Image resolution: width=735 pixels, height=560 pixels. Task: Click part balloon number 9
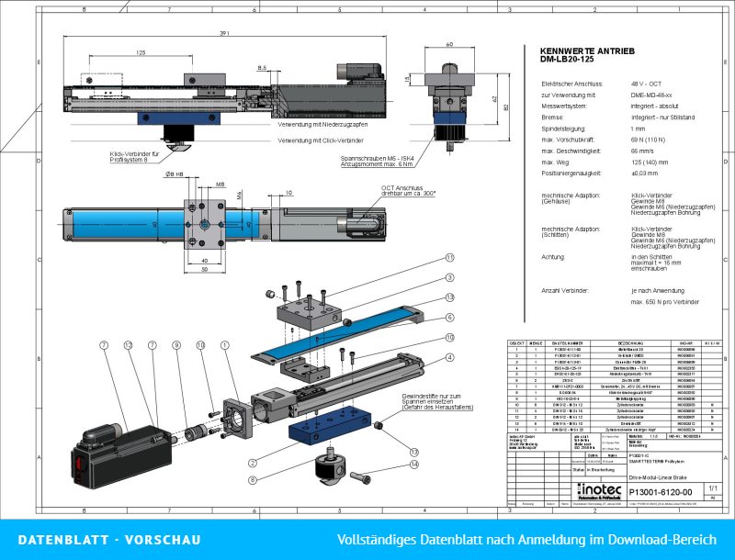176,345
